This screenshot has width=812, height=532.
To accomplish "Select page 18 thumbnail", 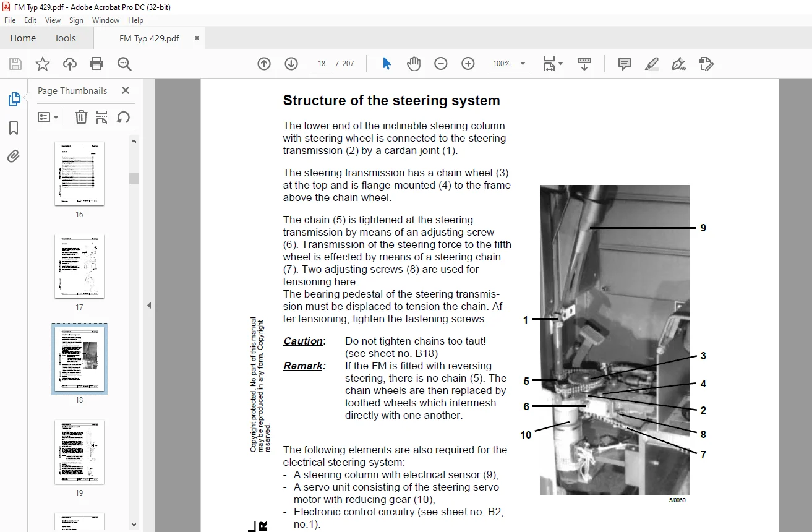I will coord(79,359).
